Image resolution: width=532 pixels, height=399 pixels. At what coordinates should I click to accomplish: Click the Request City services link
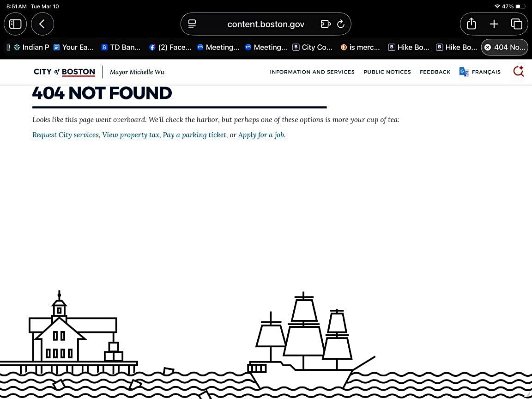pos(66,135)
